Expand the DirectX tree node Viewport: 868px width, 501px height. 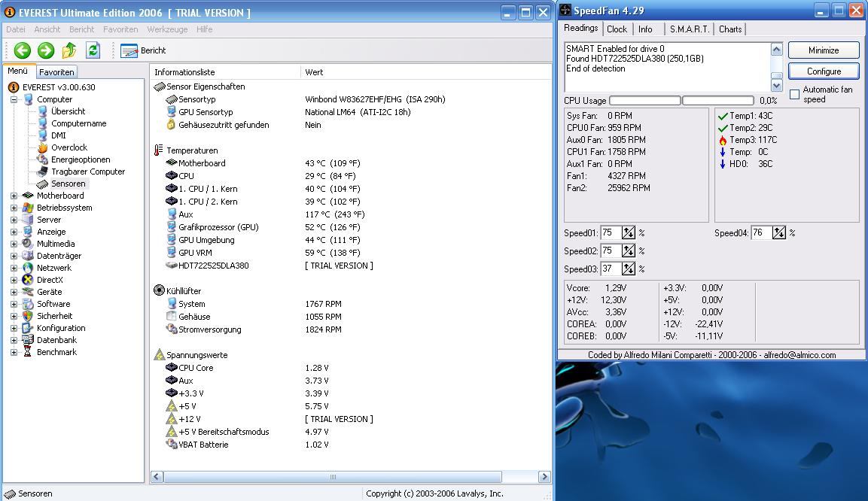pyautogui.click(x=14, y=281)
